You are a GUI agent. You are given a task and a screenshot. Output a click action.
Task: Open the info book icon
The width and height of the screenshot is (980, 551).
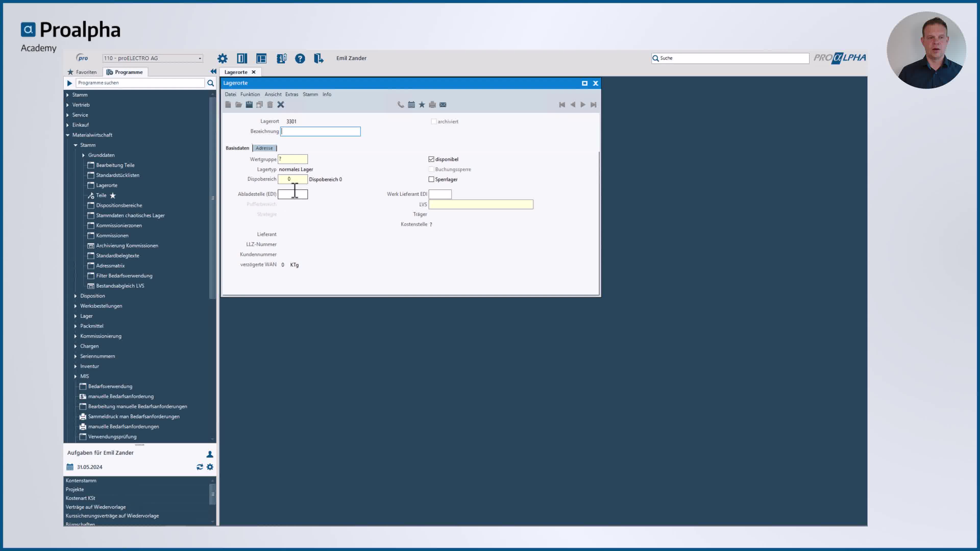pos(281,58)
